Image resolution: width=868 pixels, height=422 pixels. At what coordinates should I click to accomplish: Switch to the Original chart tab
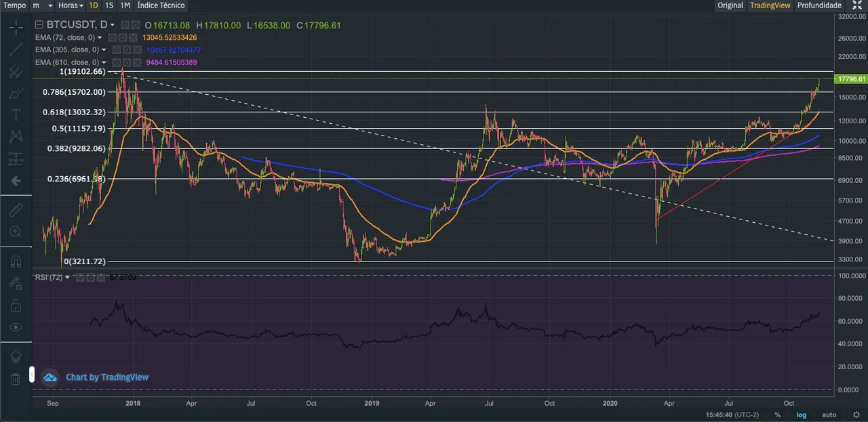[x=730, y=5]
